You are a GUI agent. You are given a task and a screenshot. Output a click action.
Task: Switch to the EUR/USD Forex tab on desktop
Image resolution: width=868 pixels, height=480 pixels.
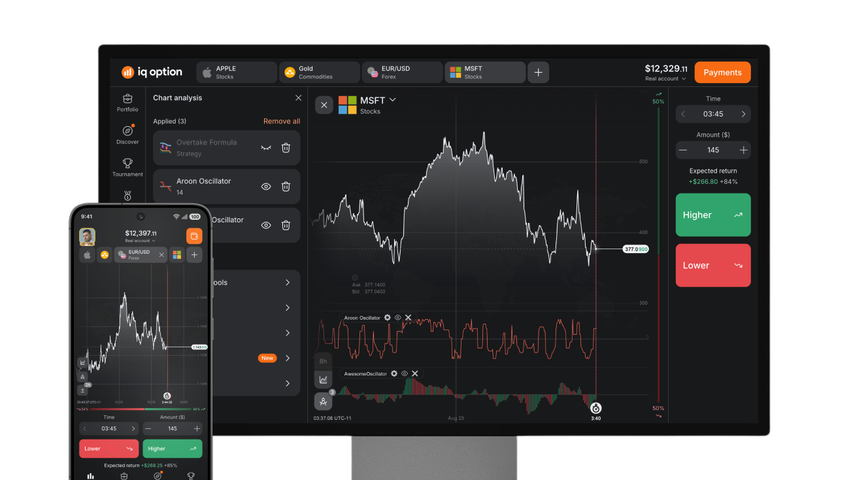click(403, 73)
